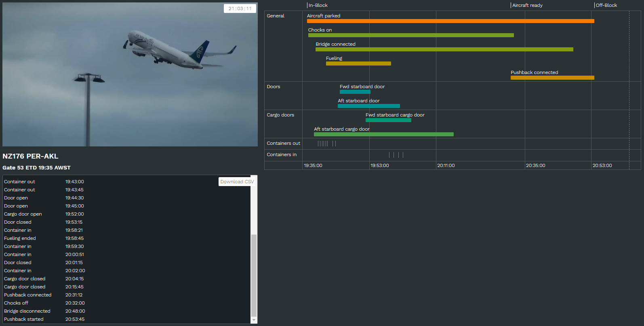Image resolution: width=644 pixels, height=326 pixels.
Task: Click the Cargo doors row label
Action: 280,115
